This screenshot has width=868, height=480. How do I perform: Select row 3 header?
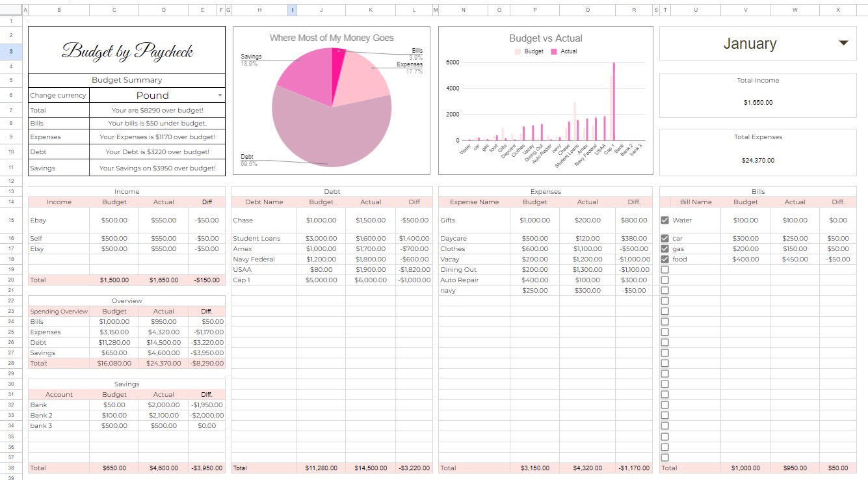click(11, 51)
